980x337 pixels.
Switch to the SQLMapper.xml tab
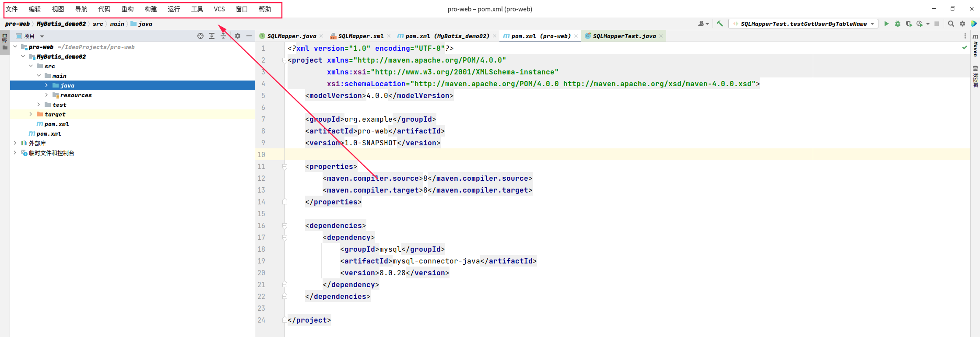[x=360, y=36]
